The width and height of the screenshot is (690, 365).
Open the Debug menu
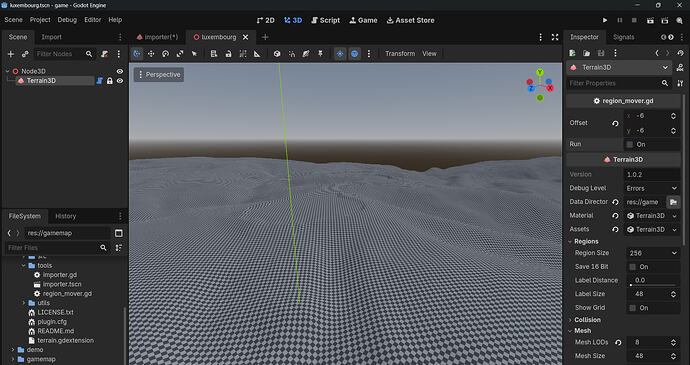point(67,20)
